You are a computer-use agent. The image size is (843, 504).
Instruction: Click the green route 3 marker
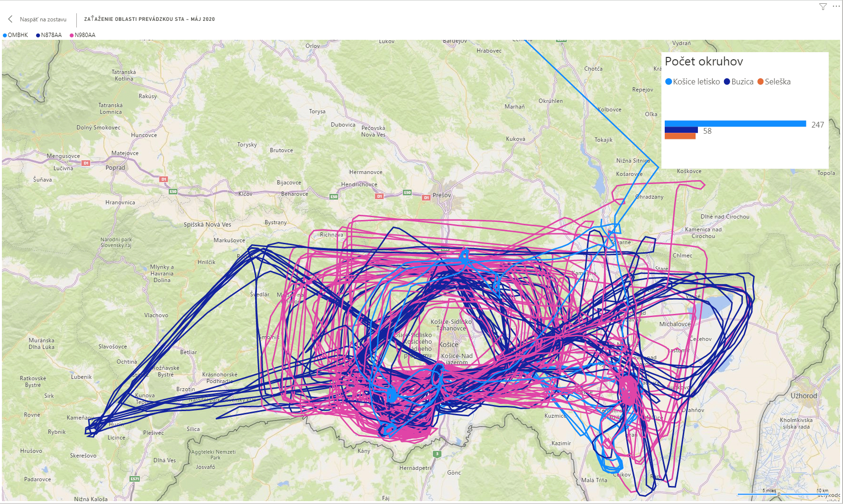[x=437, y=454]
